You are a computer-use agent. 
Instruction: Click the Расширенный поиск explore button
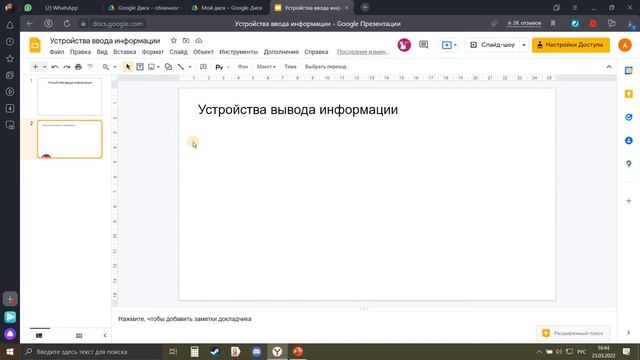[x=573, y=333]
